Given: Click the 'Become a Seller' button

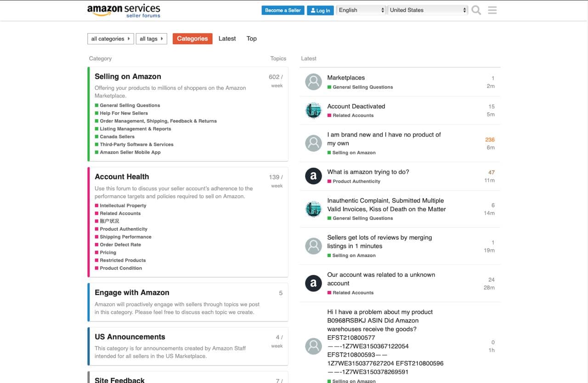Looking at the screenshot, I should 283,10.
